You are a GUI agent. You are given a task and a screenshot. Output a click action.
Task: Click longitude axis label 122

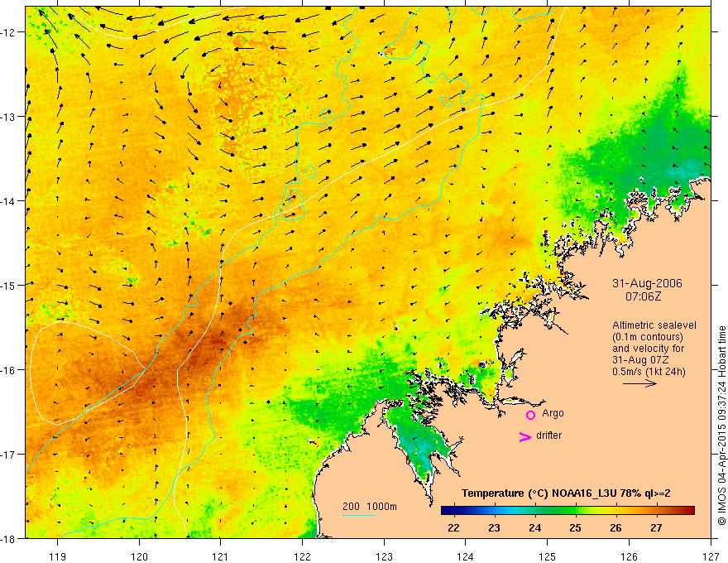coord(302,556)
